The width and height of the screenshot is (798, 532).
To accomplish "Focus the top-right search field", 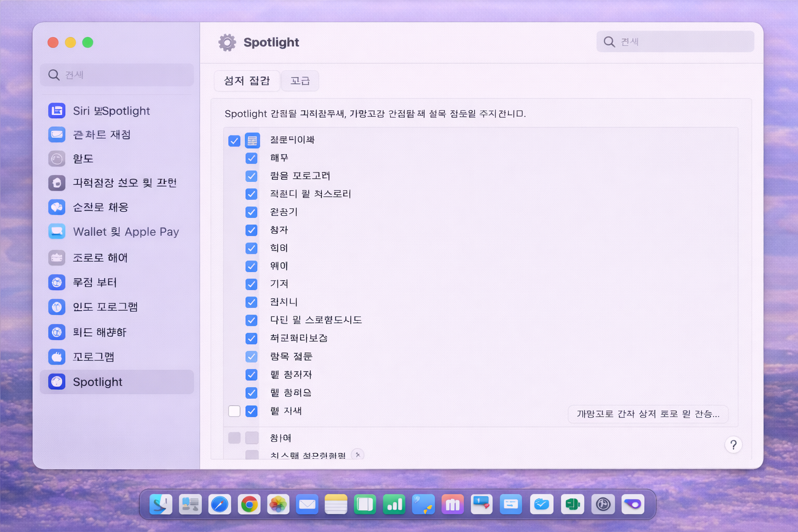I will (675, 42).
